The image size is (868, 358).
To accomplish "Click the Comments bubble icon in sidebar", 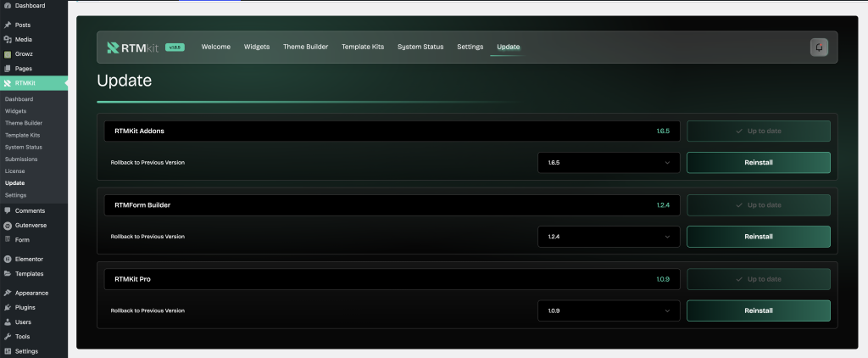I will [8, 210].
